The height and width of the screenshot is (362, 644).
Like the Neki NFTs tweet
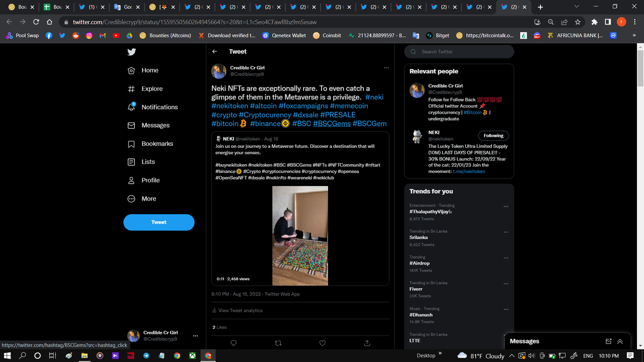click(322, 343)
